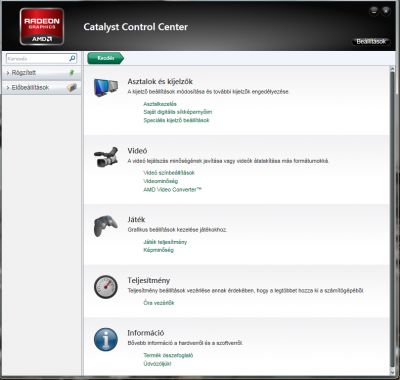Click the scrollbar down arrow
This screenshot has height=380, width=400.
392,372
